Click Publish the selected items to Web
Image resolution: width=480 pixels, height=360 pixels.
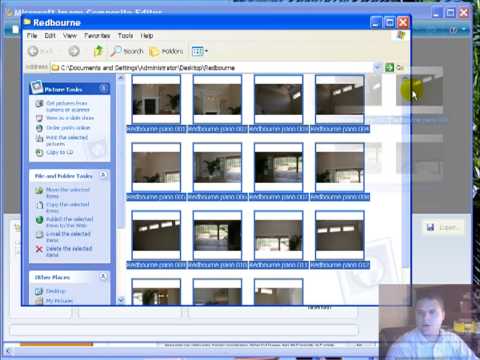pyautogui.click(x=69, y=222)
